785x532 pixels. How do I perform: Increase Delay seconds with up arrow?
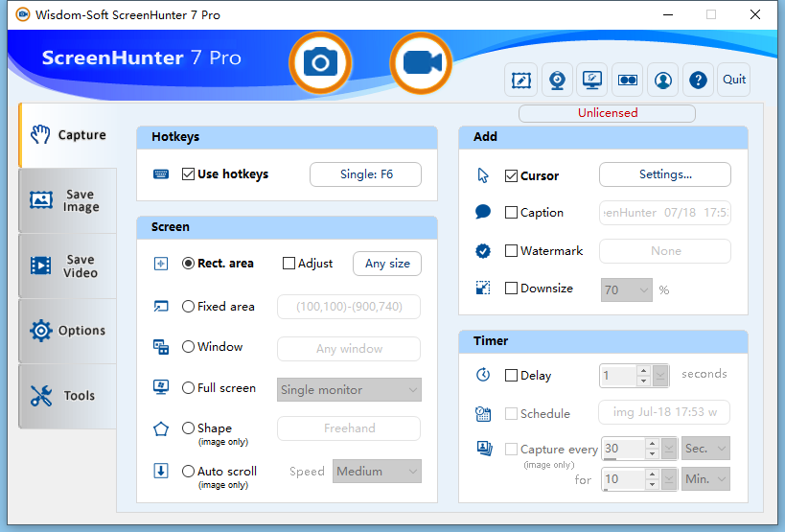644,371
